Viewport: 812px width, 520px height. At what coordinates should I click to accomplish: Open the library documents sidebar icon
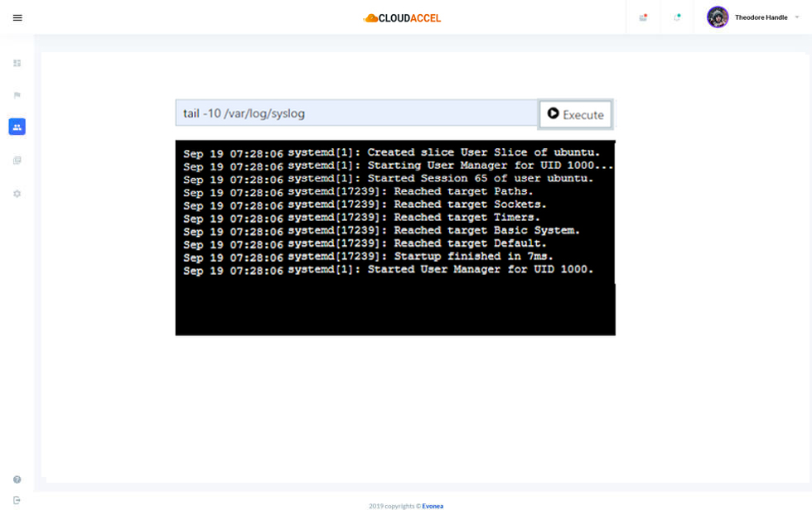point(17,161)
